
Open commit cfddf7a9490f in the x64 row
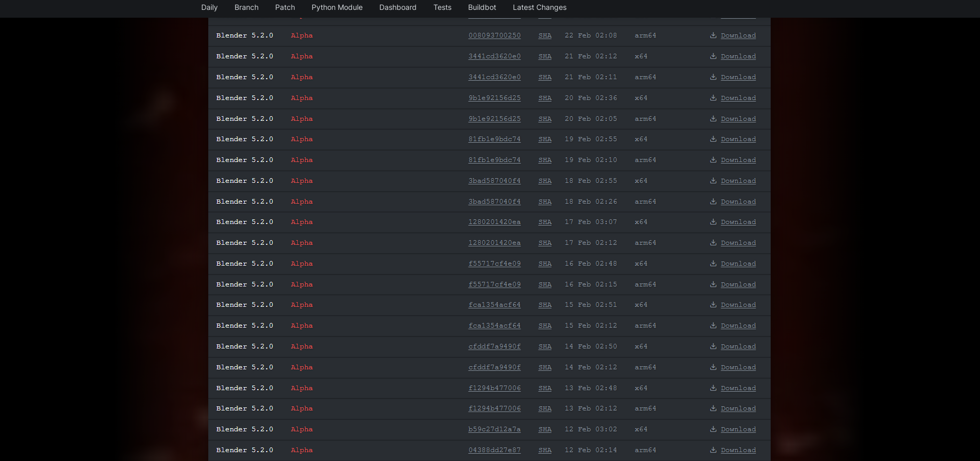pyautogui.click(x=494, y=346)
